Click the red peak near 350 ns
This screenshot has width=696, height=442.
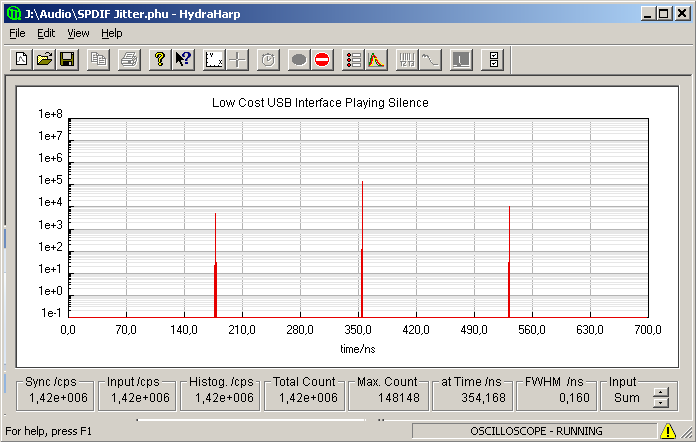point(362,249)
